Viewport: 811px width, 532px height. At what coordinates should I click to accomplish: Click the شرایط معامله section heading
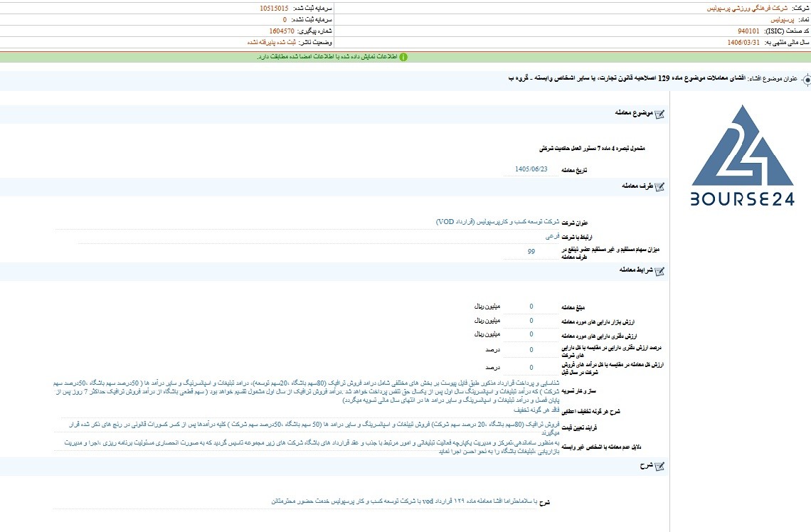pos(636,270)
